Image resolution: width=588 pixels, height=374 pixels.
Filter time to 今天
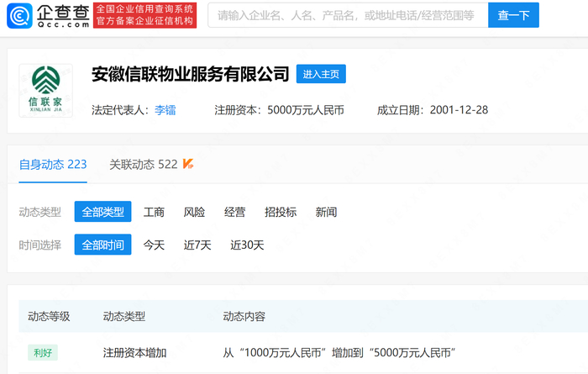point(154,245)
